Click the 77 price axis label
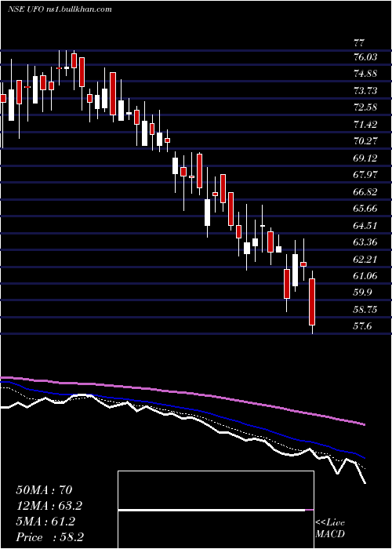Viewport: 392px width, 549px height. click(x=359, y=43)
